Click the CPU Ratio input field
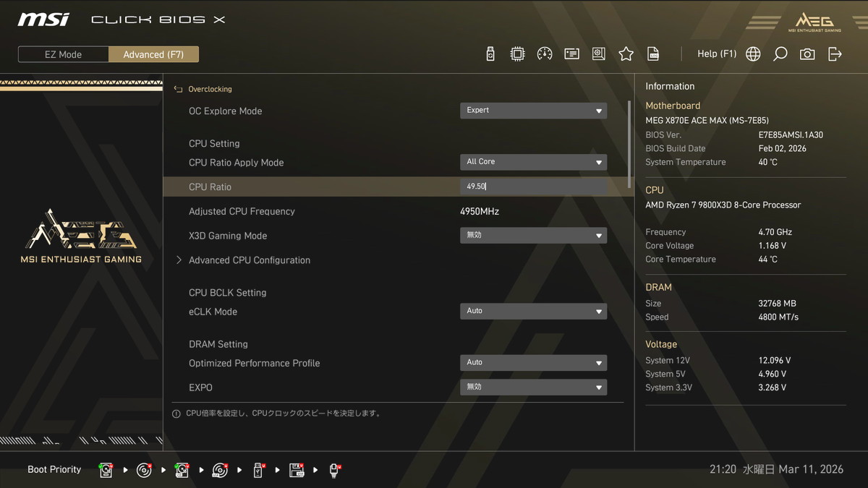 [x=533, y=187]
